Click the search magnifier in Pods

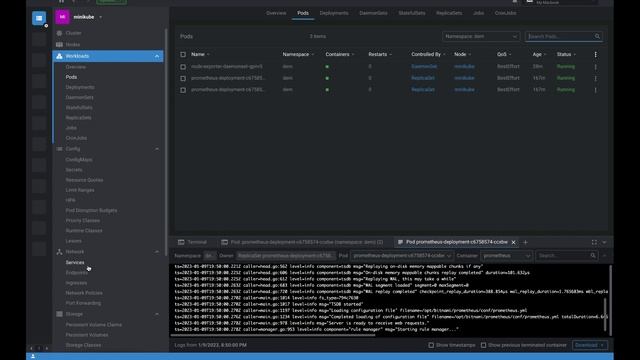pyautogui.click(x=597, y=36)
